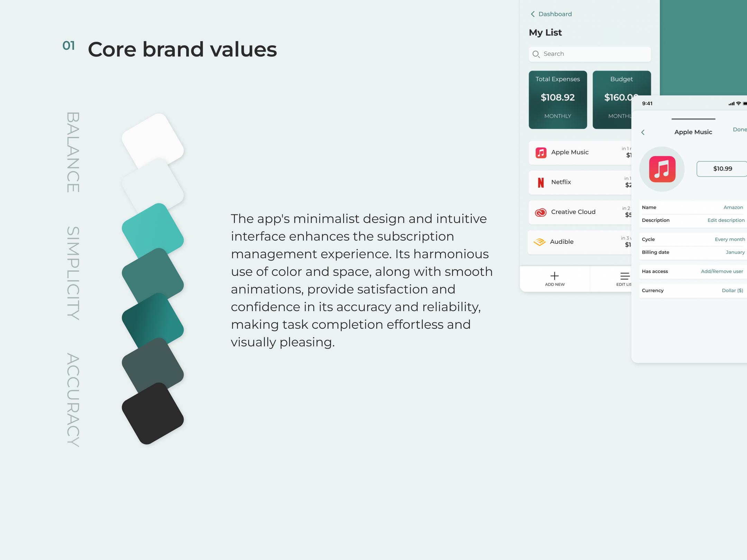This screenshot has width=747, height=560.
Task: Click the Audible logo icon
Action: tap(539, 242)
